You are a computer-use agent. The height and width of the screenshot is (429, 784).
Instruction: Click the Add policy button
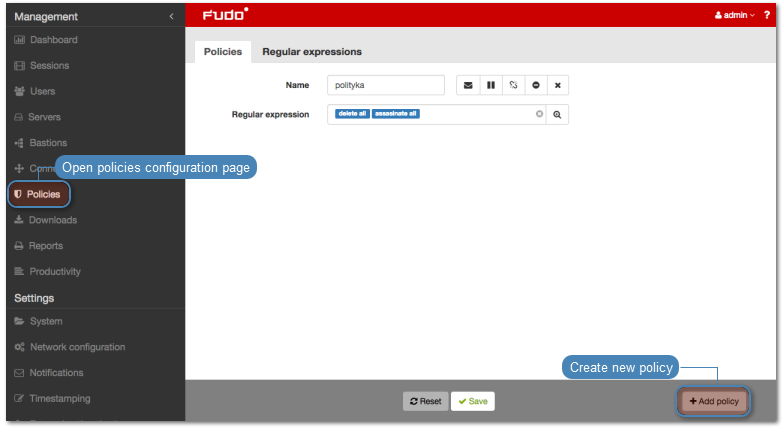714,401
